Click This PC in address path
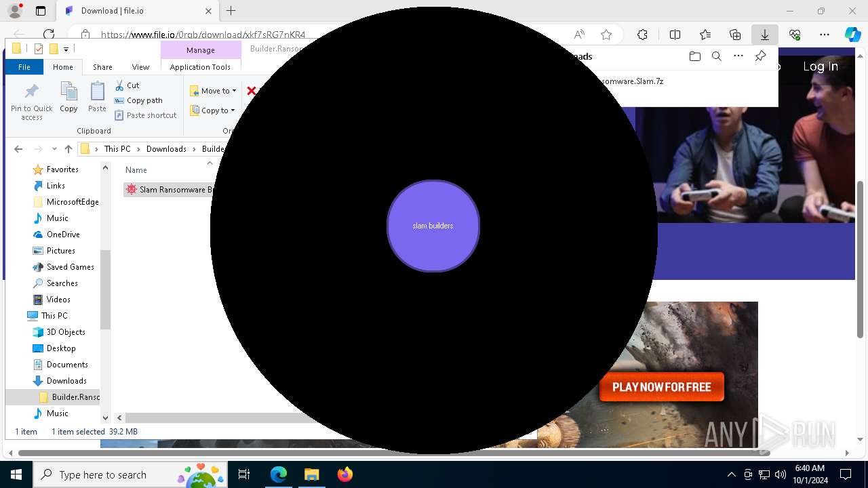The image size is (868, 488). tap(117, 149)
